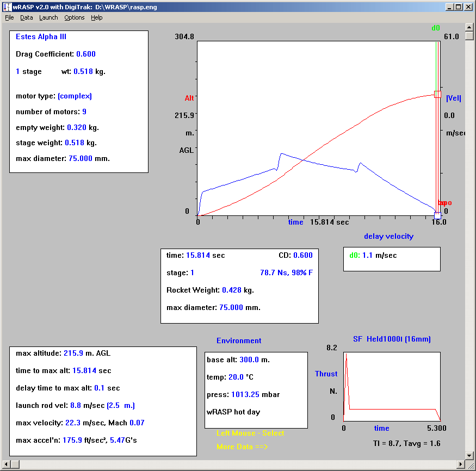Open the Launch menu
This screenshot has width=476, height=471.
coord(48,17)
